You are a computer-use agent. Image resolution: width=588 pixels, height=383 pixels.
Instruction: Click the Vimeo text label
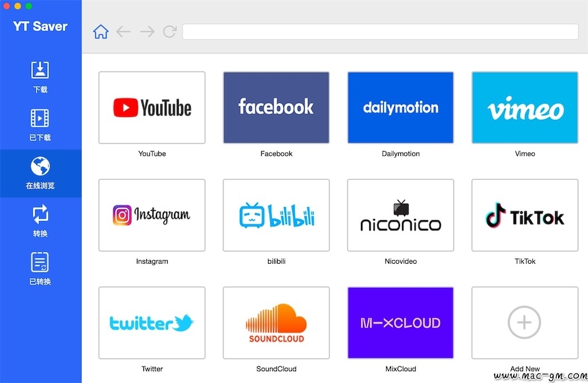(x=525, y=154)
